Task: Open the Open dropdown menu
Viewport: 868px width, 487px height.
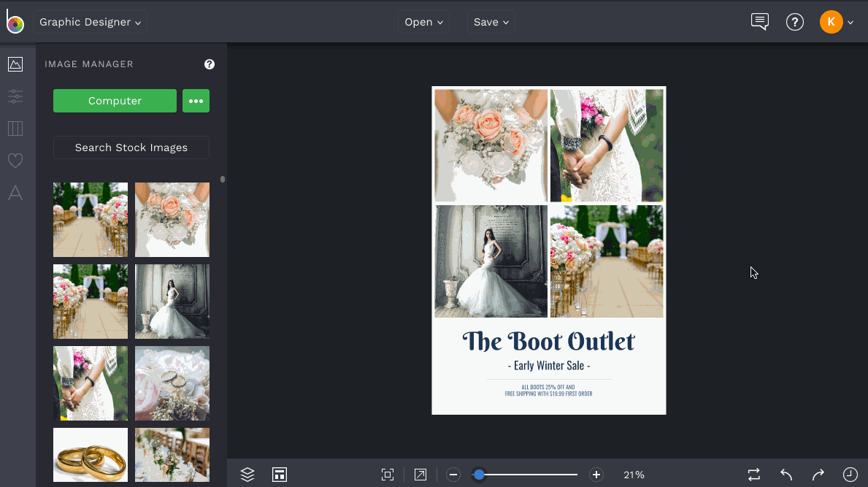Action: point(423,22)
